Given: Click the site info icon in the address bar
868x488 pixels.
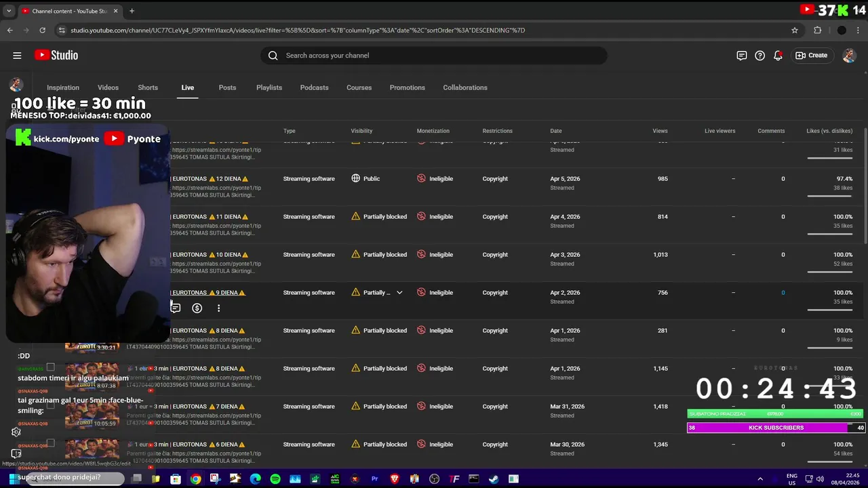Looking at the screenshot, I should pos(62,30).
